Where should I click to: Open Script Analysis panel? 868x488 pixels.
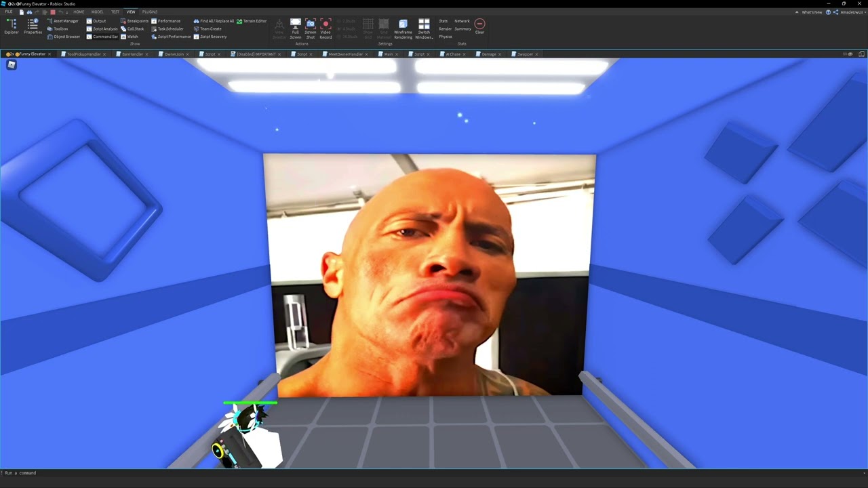(102, 29)
